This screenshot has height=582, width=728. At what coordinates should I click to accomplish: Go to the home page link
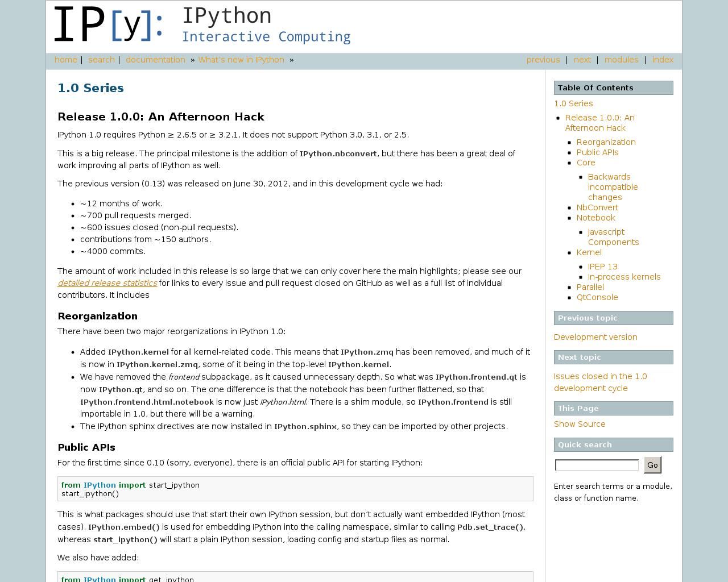click(66, 60)
